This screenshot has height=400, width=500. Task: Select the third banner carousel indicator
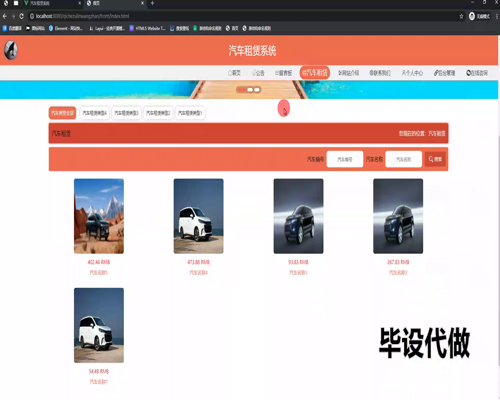tap(257, 90)
